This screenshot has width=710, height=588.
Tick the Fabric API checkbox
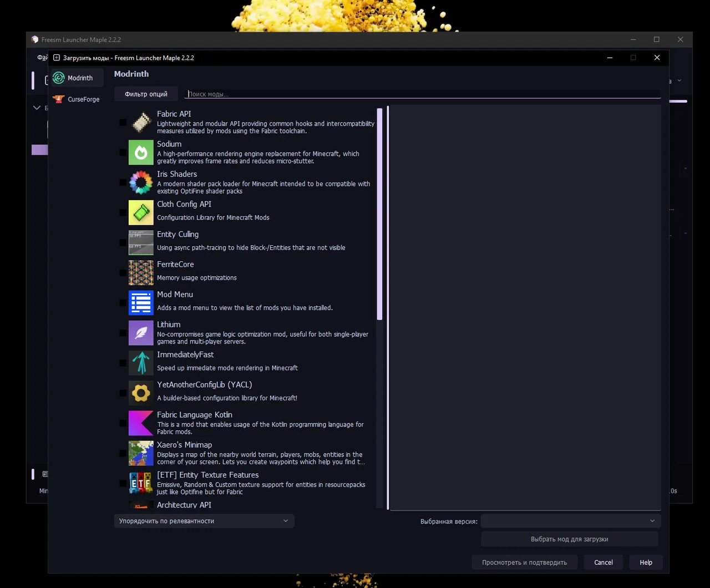(123, 123)
